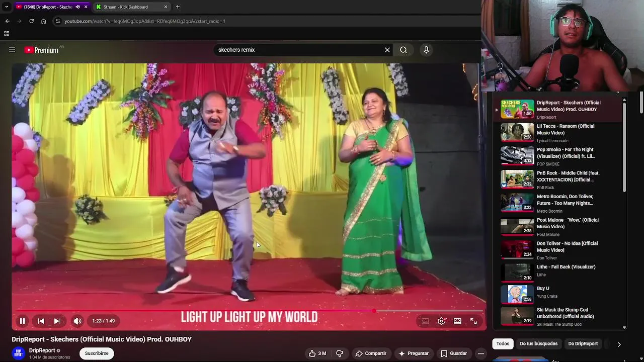Open the Preguntar AI button
This screenshot has height=362, width=644.
pos(414,353)
